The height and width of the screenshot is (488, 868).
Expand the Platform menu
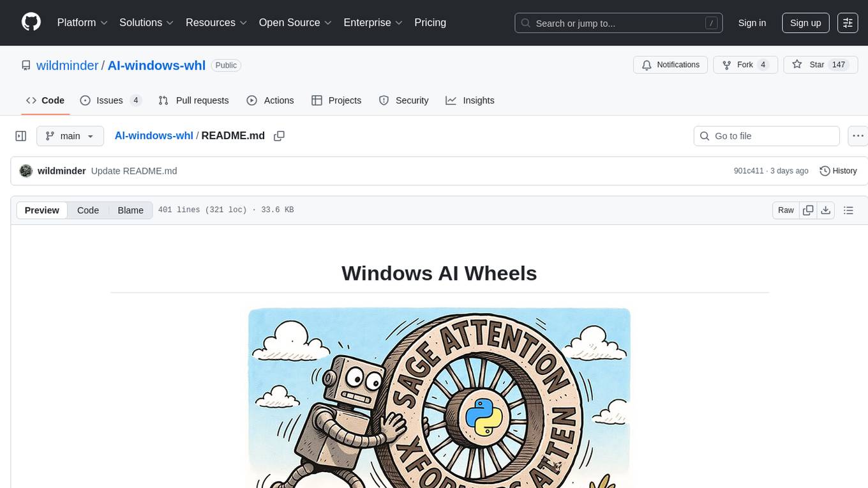pyautogui.click(x=82, y=22)
